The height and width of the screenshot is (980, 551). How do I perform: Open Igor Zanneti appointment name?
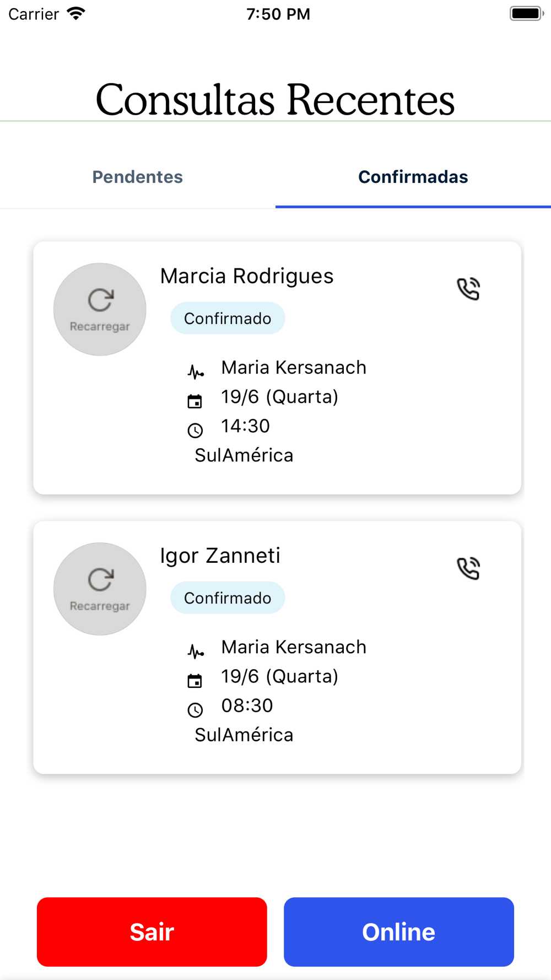[x=220, y=556]
